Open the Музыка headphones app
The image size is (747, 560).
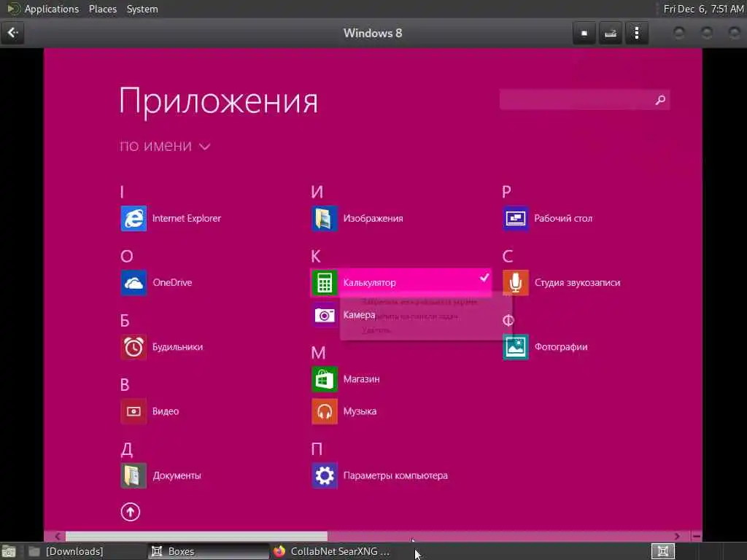344,411
